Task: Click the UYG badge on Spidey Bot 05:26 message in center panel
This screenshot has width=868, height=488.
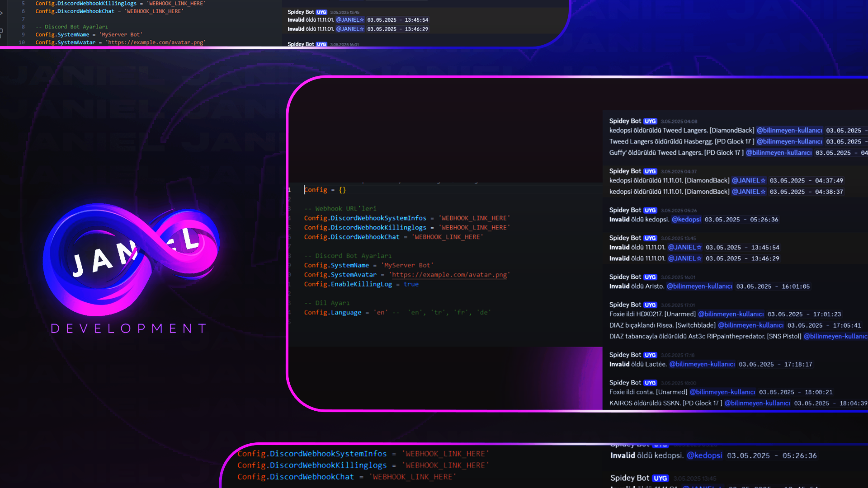Action: click(650, 211)
